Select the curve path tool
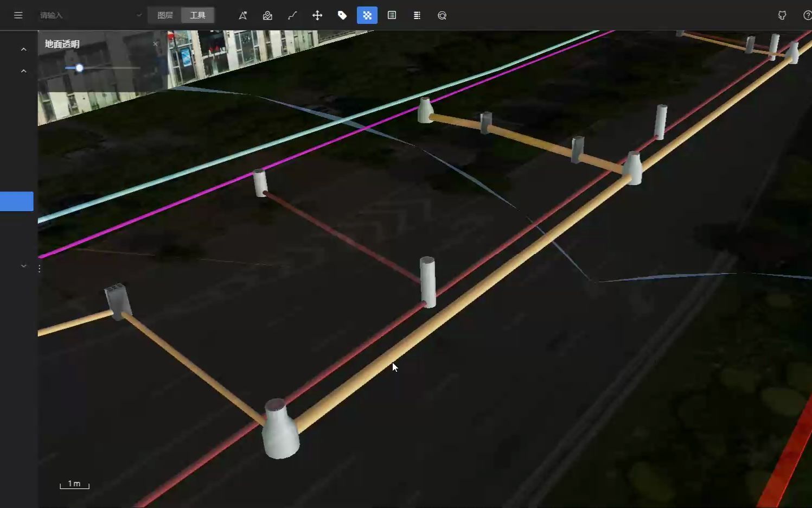 [292, 15]
